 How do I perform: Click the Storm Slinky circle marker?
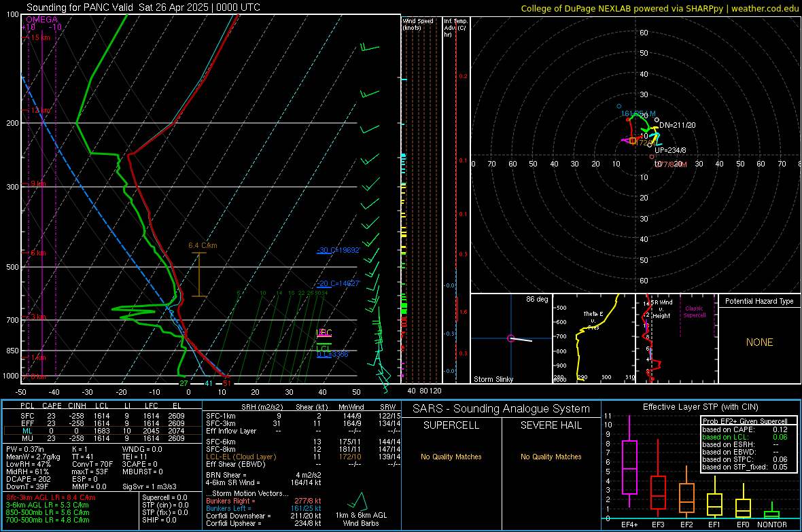[x=510, y=338]
